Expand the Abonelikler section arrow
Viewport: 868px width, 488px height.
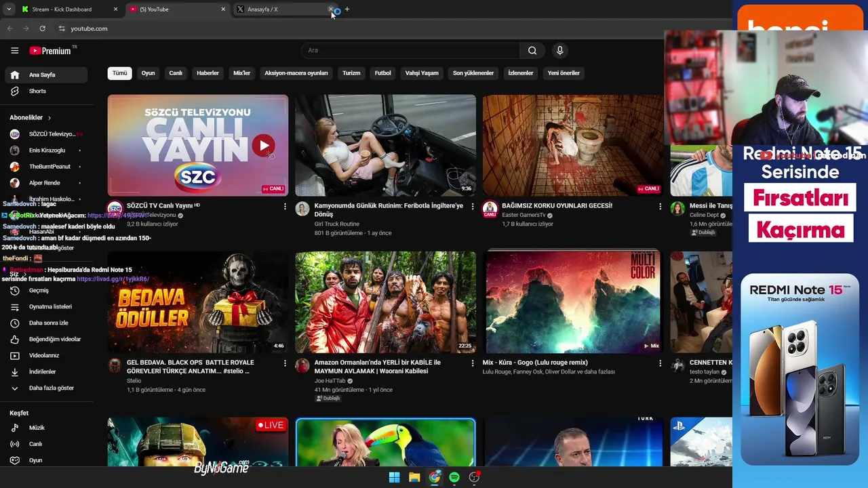(x=49, y=117)
